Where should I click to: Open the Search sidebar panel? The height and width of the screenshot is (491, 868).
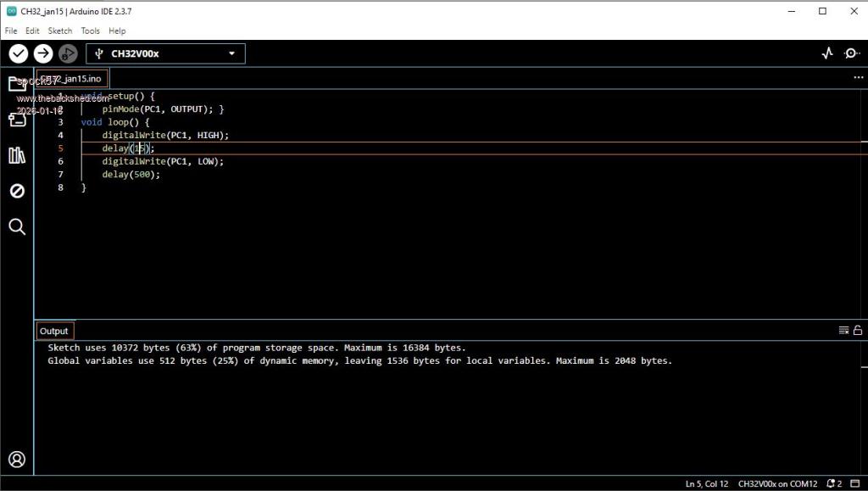point(17,226)
